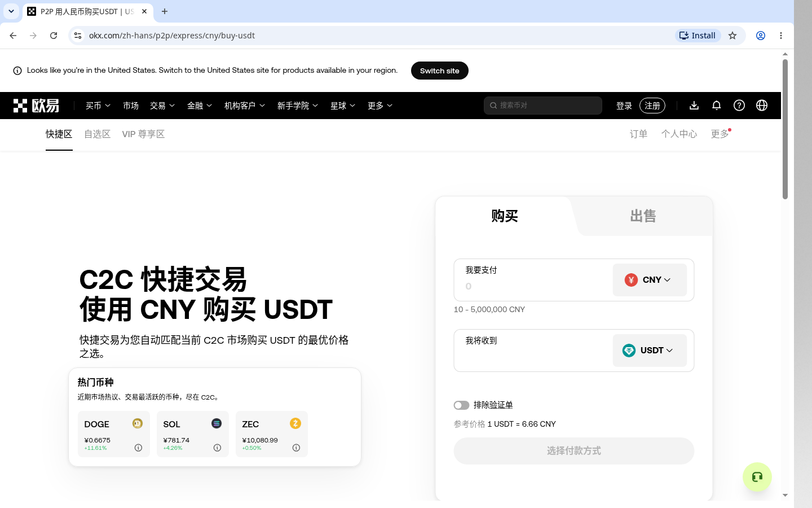
Task: Open a new browser tab
Action: [165, 11]
